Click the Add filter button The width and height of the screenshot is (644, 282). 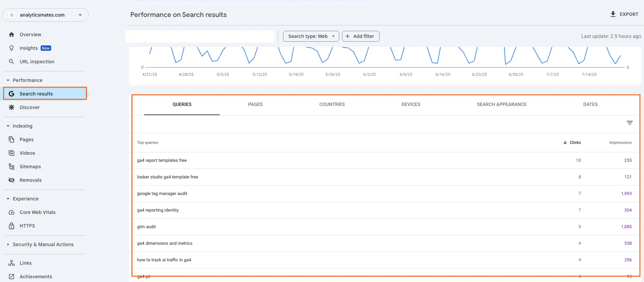click(x=361, y=36)
